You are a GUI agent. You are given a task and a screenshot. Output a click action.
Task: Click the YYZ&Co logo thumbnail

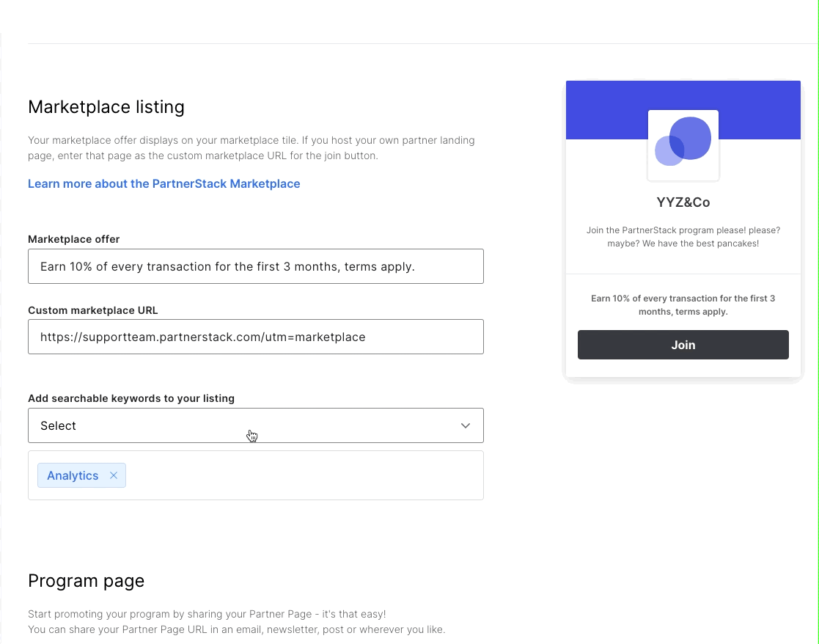coord(683,145)
